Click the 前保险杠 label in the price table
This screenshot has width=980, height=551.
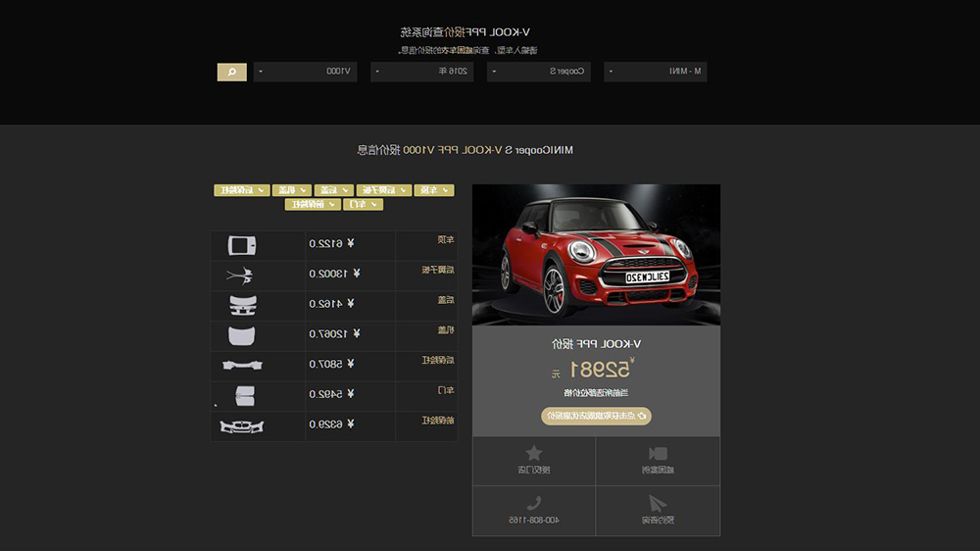click(438, 421)
